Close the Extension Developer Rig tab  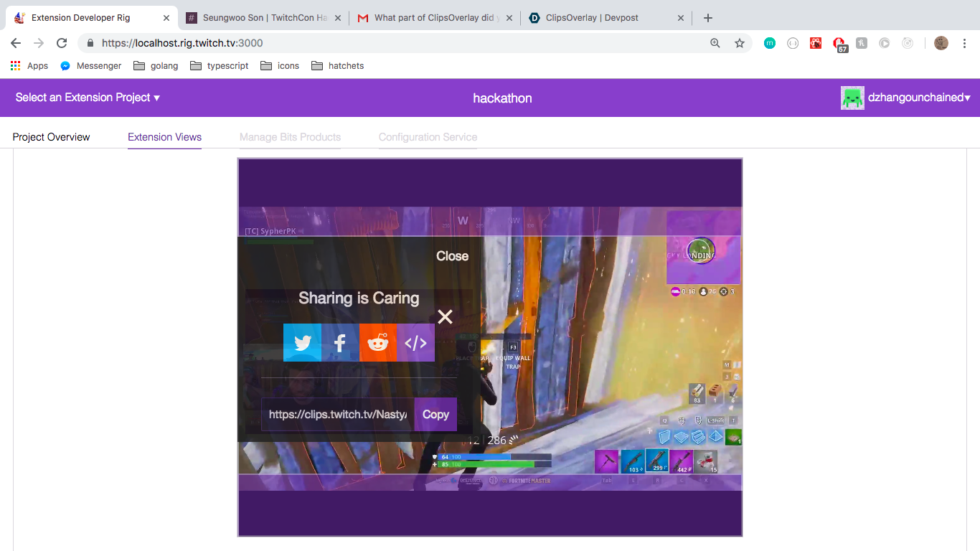pyautogui.click(x=166, y=17)
